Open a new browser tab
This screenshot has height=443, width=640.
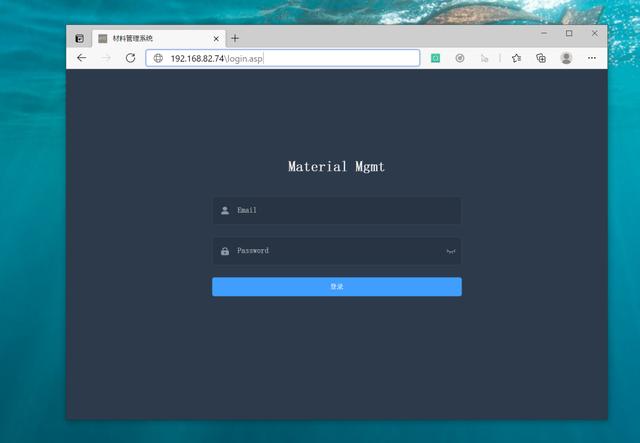[x=235, y=38]
